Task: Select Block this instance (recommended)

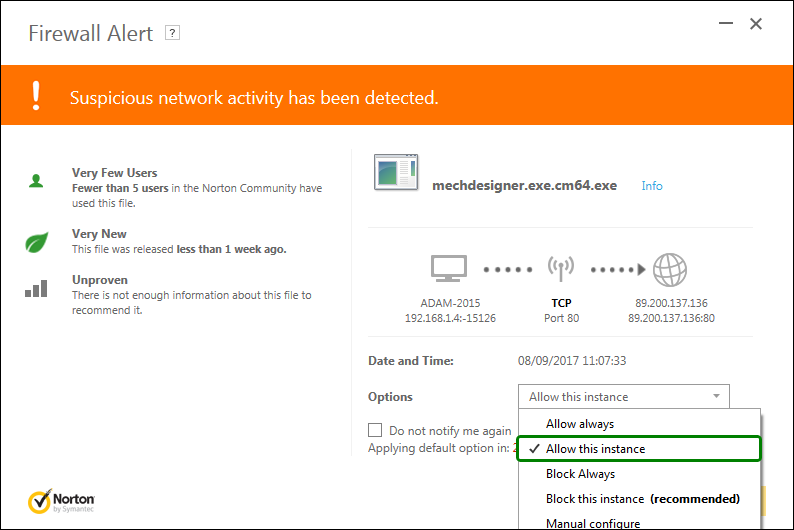Action: pos(639,499)
